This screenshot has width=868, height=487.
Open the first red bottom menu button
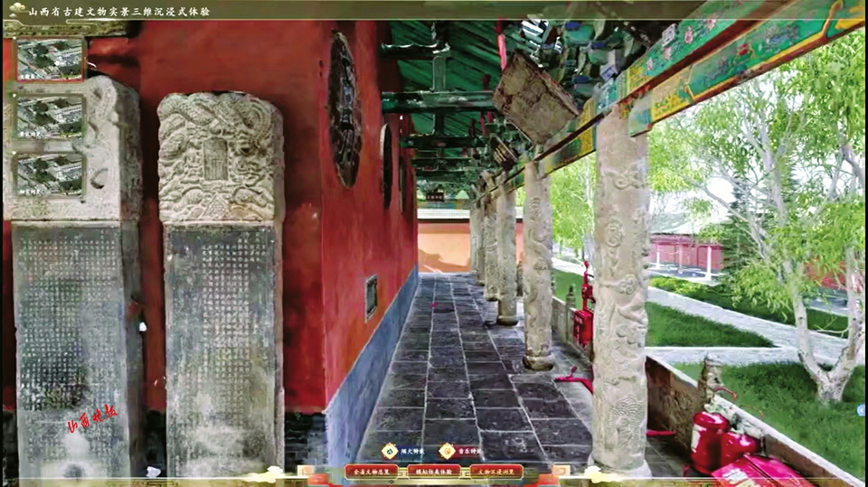[x=371, y=472]
